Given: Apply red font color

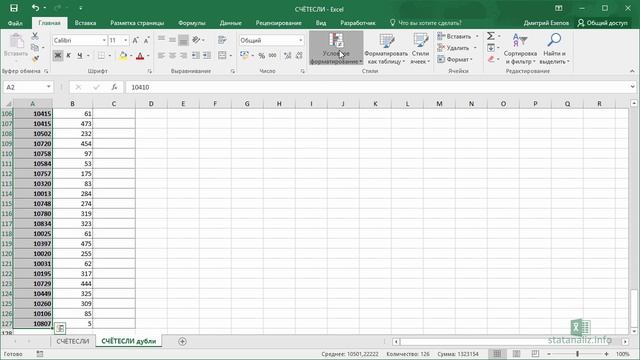Looking at the screenshot, I should tap(140, 56).
